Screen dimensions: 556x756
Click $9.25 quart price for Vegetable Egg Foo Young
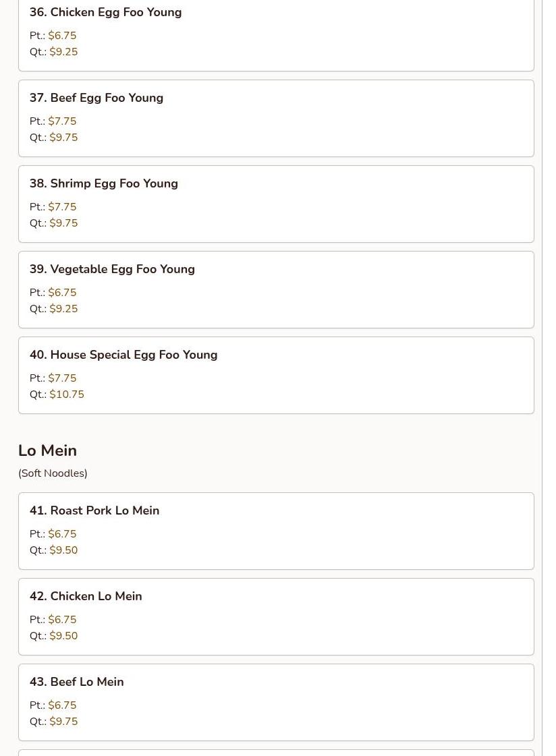coord(63,309)
